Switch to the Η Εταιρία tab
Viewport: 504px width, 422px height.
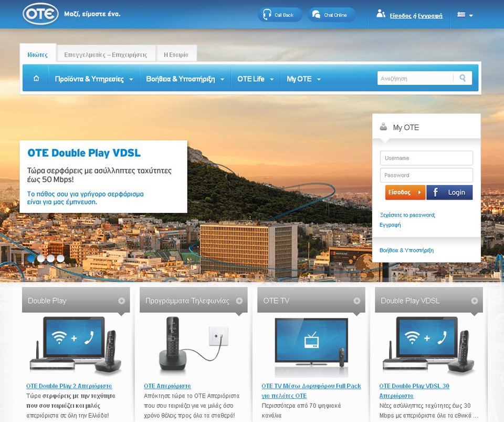coord(176,55)
